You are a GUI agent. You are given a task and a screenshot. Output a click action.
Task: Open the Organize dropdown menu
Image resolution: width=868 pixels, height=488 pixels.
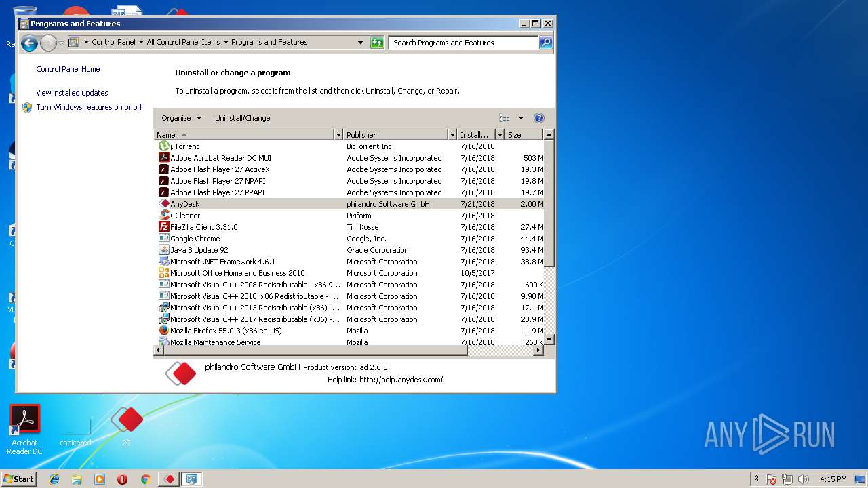click(x=181, y=118)
